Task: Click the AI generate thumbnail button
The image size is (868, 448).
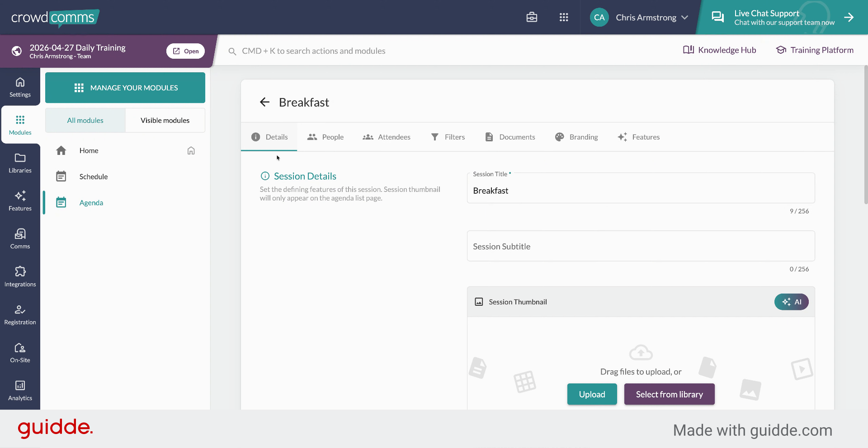Action: 791,302
